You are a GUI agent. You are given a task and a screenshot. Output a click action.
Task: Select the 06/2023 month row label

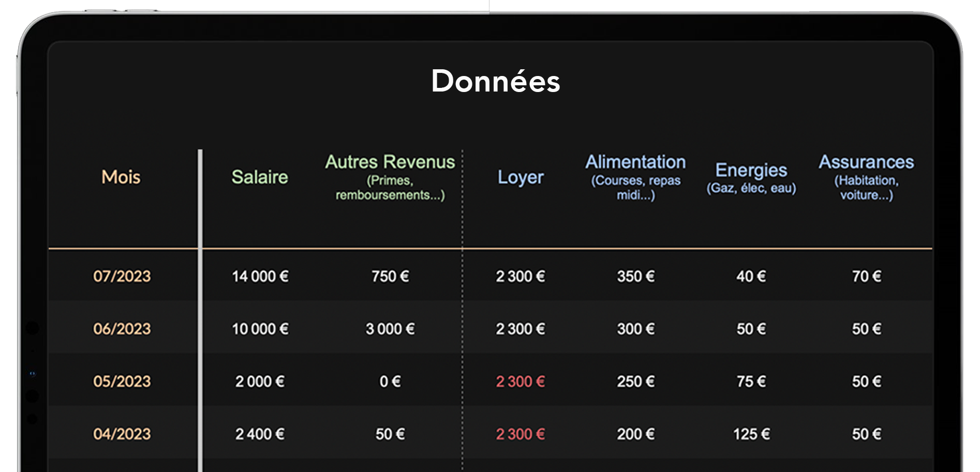122,329
